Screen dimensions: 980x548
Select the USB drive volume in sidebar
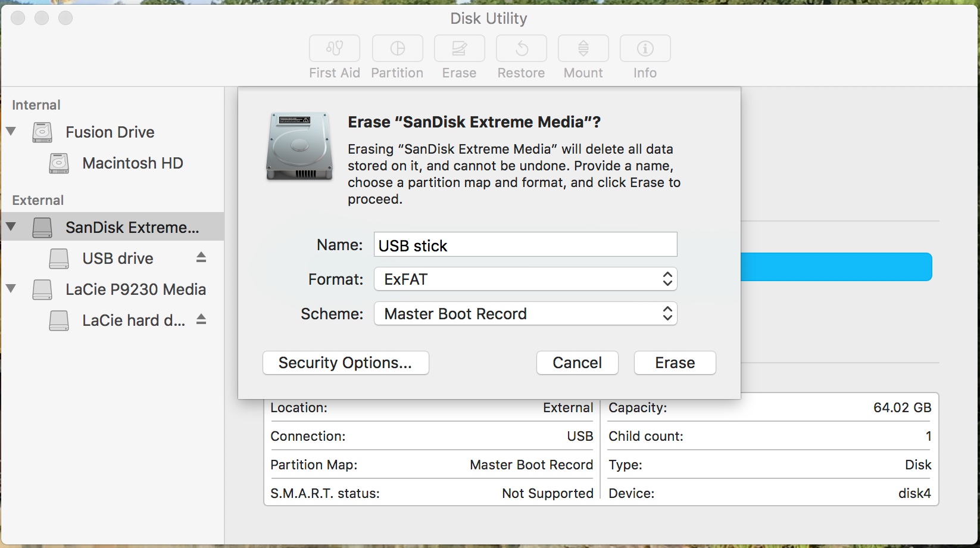(118, 259)
